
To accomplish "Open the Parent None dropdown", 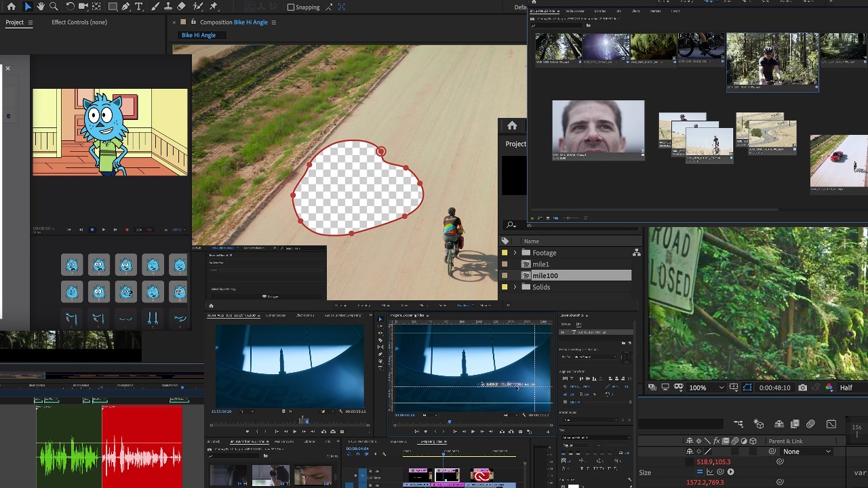I will coord(806,451).
